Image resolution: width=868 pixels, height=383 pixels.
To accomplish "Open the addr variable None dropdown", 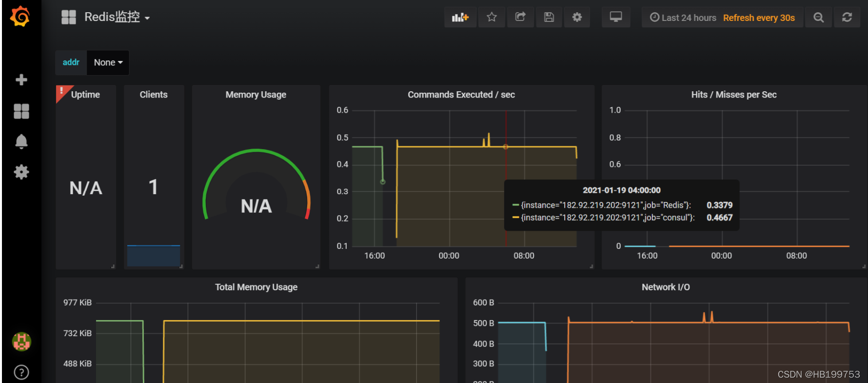I will click(x=108, y=62).
